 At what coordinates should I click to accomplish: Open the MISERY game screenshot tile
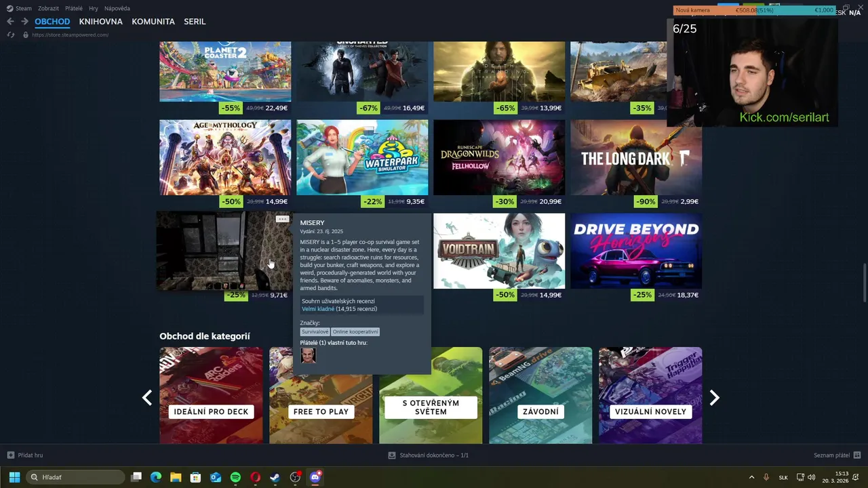tap(224, 251)
